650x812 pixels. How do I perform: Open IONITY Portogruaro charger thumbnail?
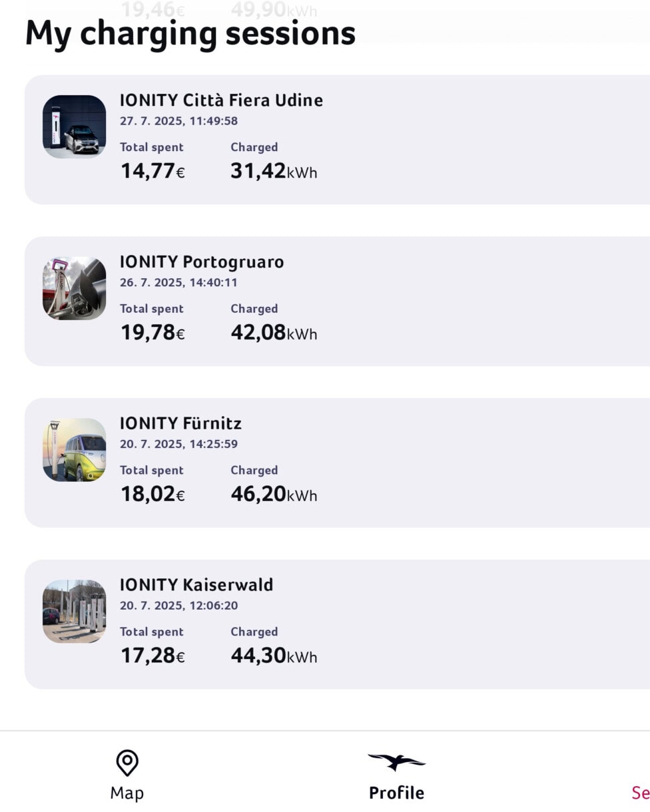point(75,288)
